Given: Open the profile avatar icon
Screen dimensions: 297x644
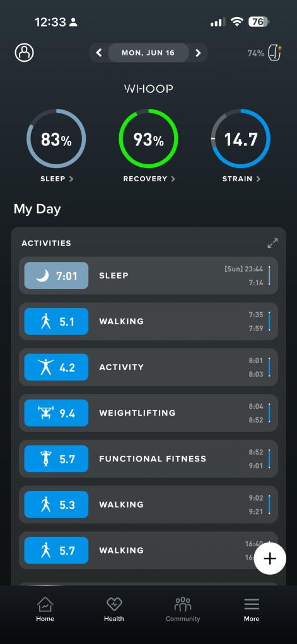Looking at the screenshot, I should coord(24,53).
